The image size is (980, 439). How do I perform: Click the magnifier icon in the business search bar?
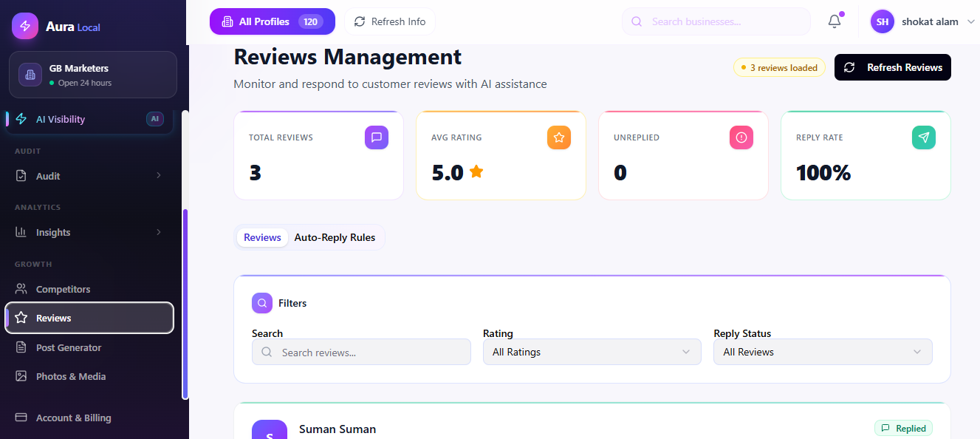point(637,21)
